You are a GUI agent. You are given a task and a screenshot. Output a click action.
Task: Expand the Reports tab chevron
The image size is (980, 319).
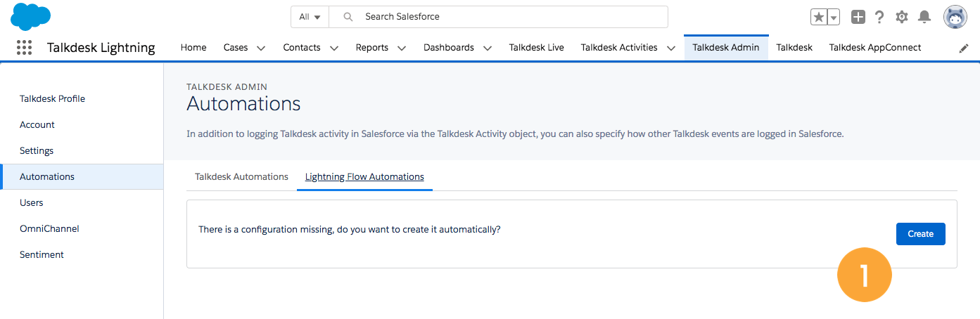402,48
